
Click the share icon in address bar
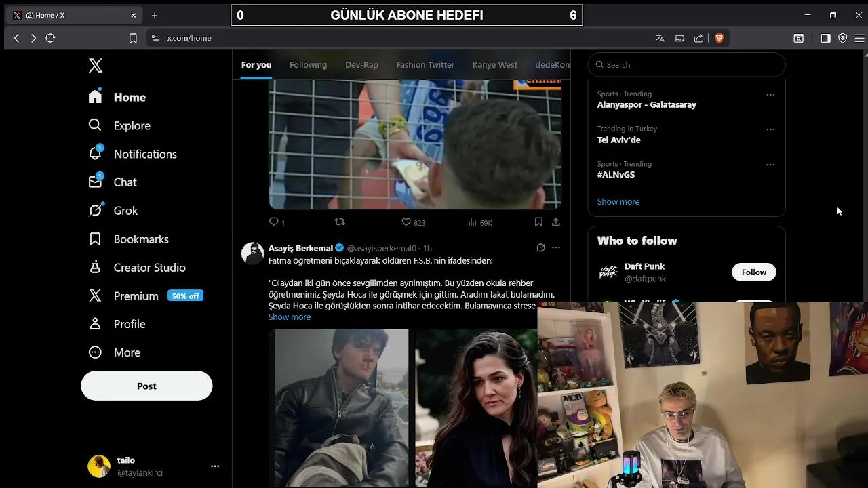[x=698, y=38]
